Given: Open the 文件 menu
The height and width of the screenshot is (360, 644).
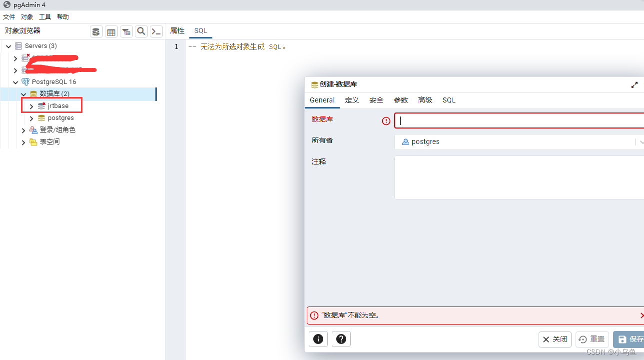Looking at the screenshot, I should click(9, 17).
